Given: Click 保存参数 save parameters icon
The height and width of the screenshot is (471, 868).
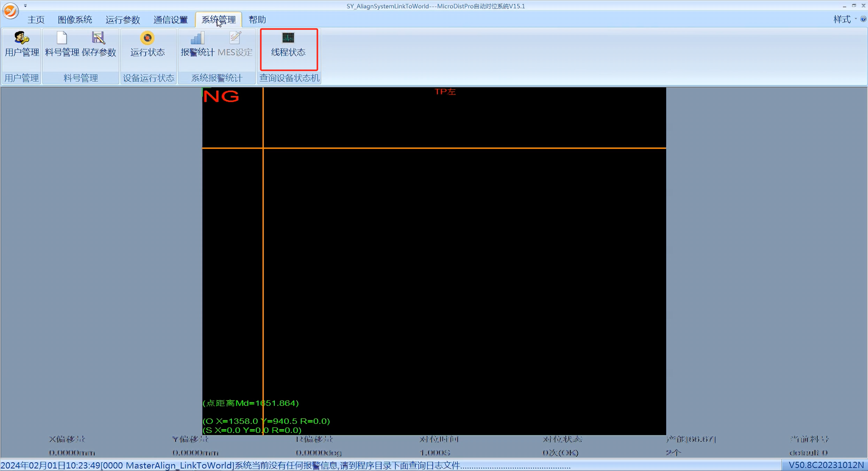Looking at the screenshot, I should click(x=98, y=45).
